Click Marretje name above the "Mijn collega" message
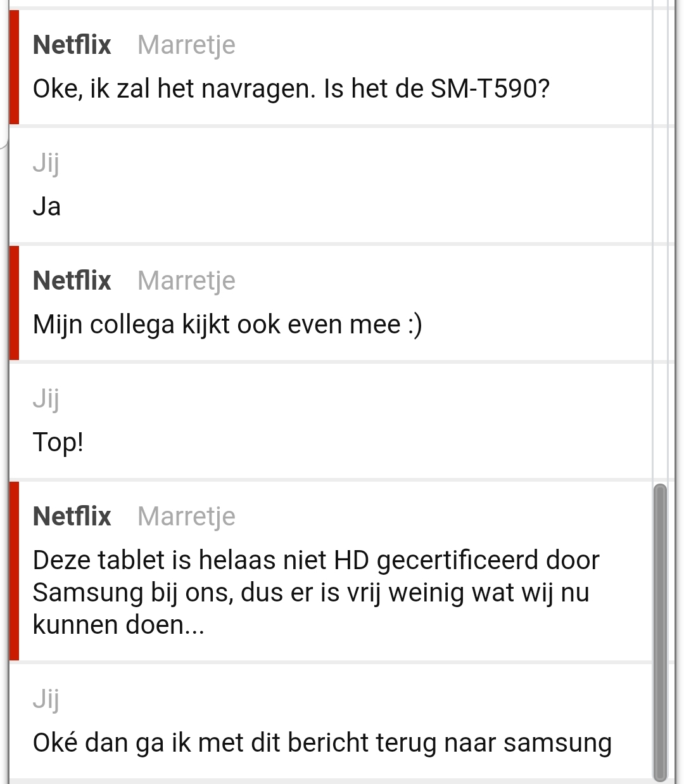 (186, 281)
